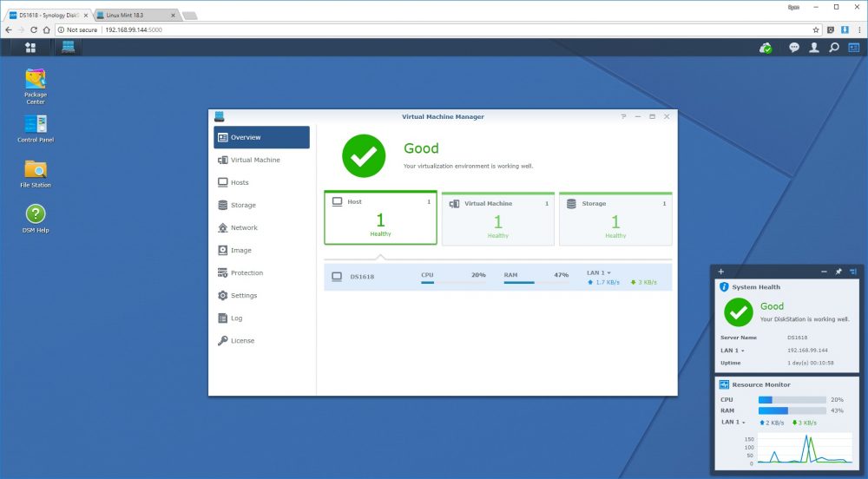
Task: Expand LAN 1 dropdown in Resource Monitor widget
Action: tap(733, 422)
